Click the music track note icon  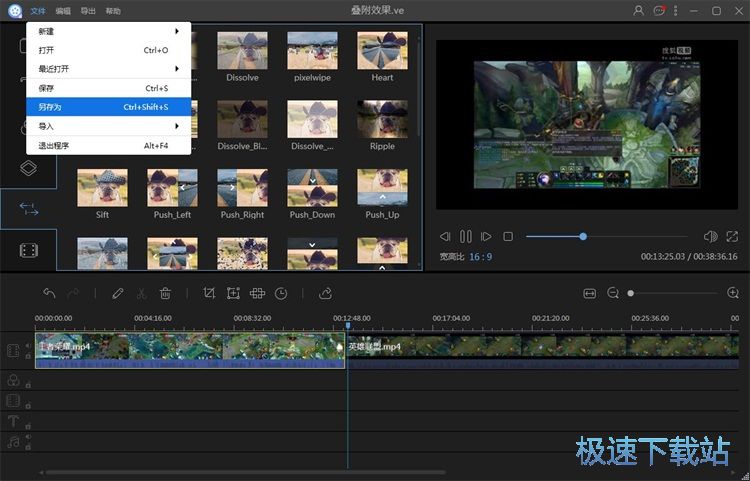point(13,442)
